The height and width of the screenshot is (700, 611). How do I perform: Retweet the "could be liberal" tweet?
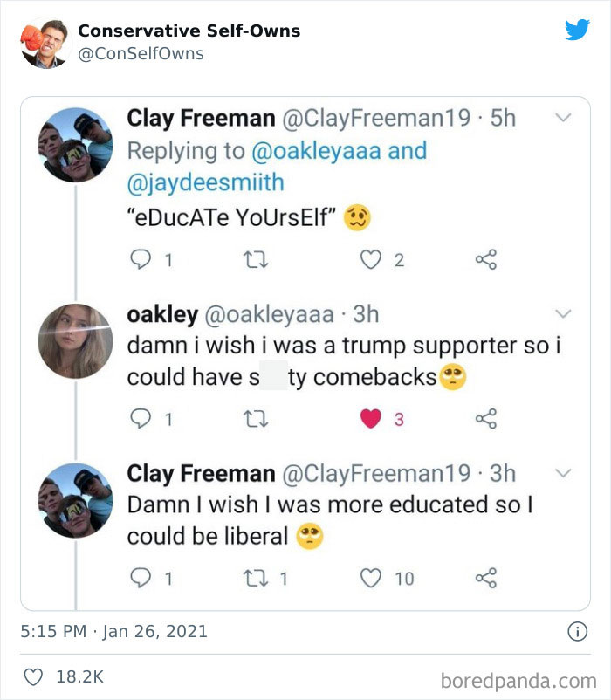[x=248, y=578]
